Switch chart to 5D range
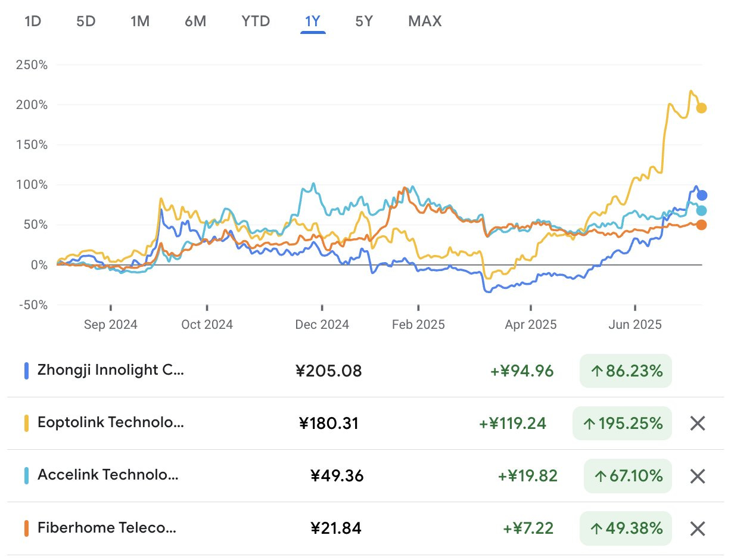734x560 pixels. (x=86, y=21)
